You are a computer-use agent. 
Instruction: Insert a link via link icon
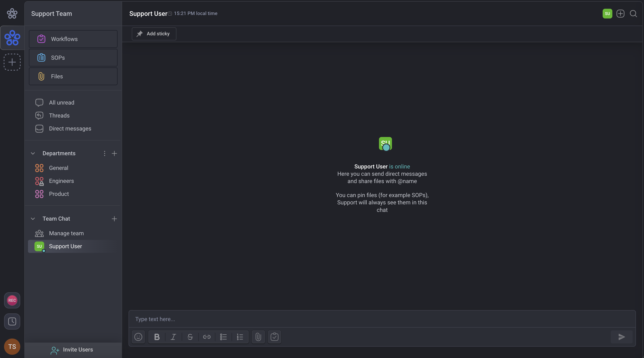pyautogui.click(x=206, y=337)
